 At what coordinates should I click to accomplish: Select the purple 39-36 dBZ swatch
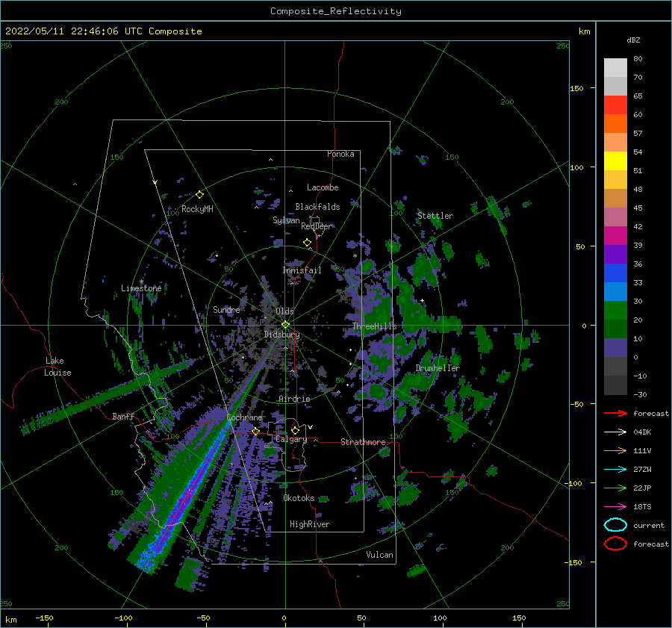(x=615, y=255)
